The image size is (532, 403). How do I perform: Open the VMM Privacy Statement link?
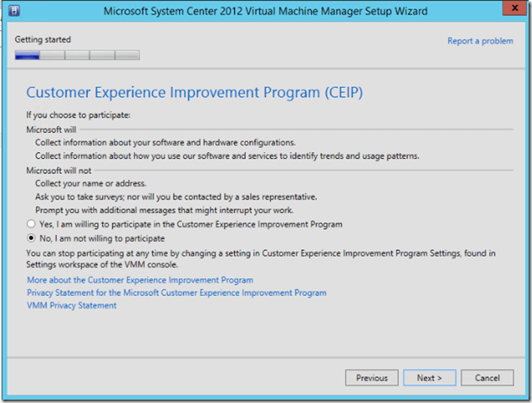72,305
